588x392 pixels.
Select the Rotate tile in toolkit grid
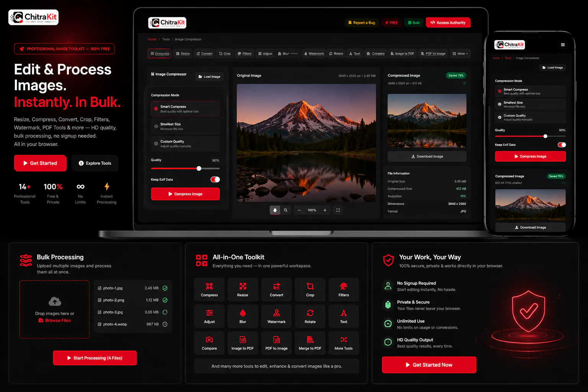click(x=310, y=317)
